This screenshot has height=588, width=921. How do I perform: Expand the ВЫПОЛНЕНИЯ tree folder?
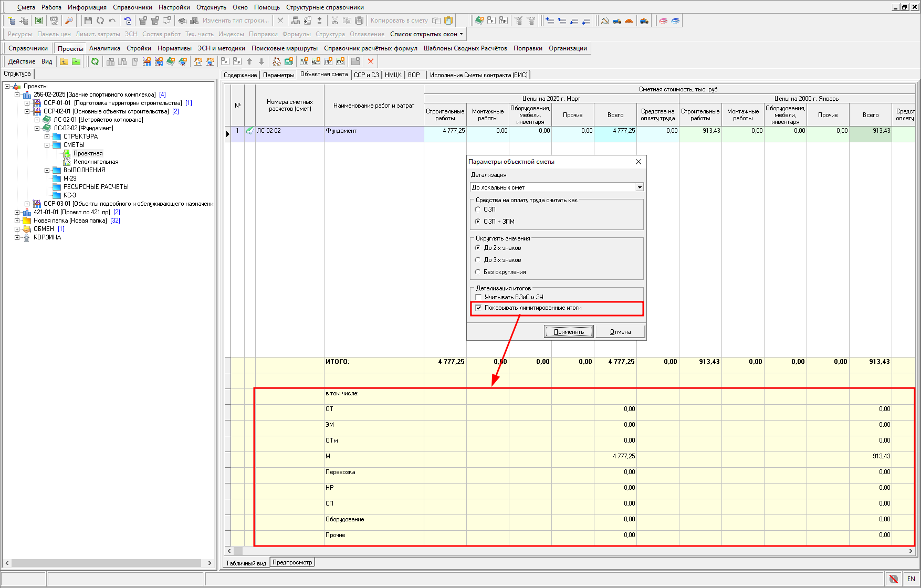(x=47, y=170)
